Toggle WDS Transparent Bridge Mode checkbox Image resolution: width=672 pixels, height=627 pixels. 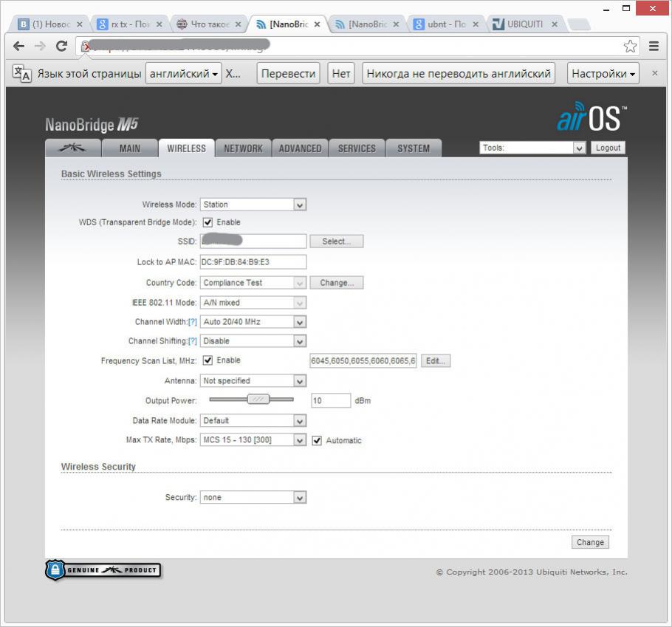pos(208,222)
